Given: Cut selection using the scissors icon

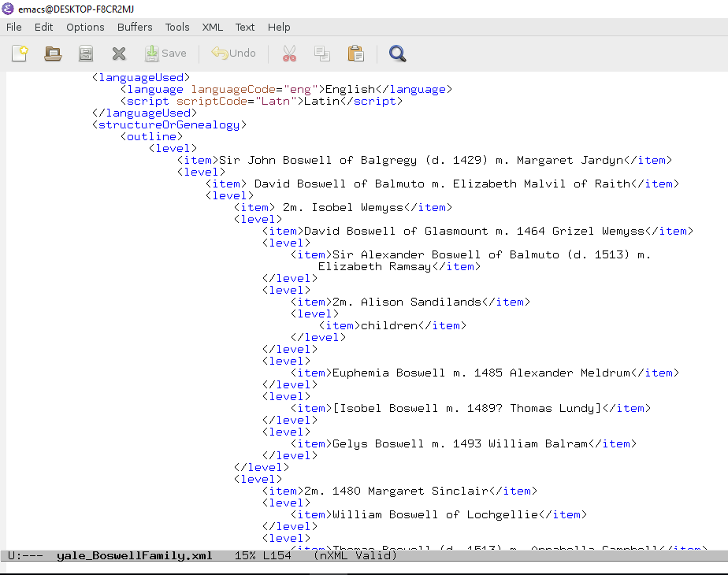Looking at the screenshot, I should pos(289,54).
